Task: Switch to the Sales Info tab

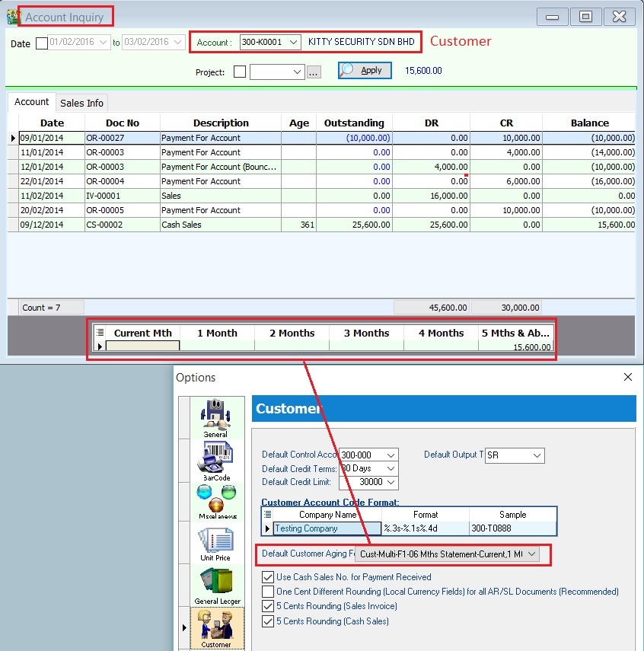Action: tap(82, 103)
